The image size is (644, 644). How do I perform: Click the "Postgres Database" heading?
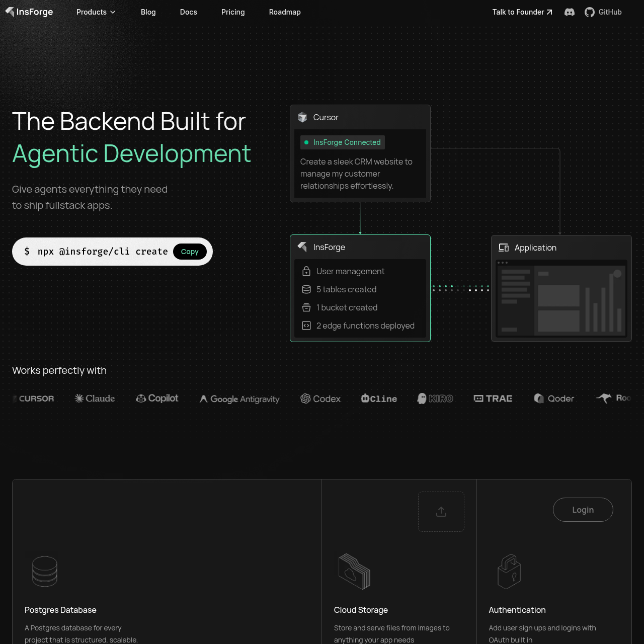click(x=60, y=610)
